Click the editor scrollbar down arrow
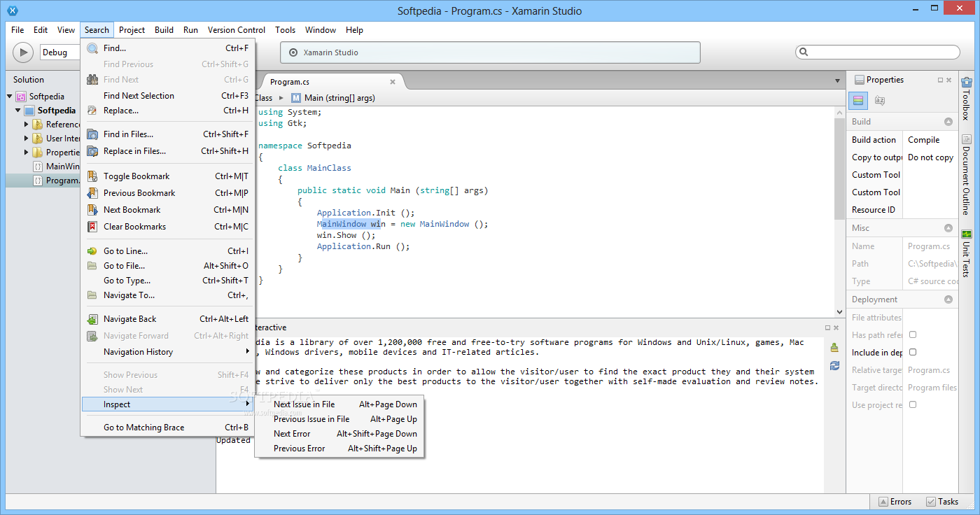980x515 pixels. [x=840, y=312]
